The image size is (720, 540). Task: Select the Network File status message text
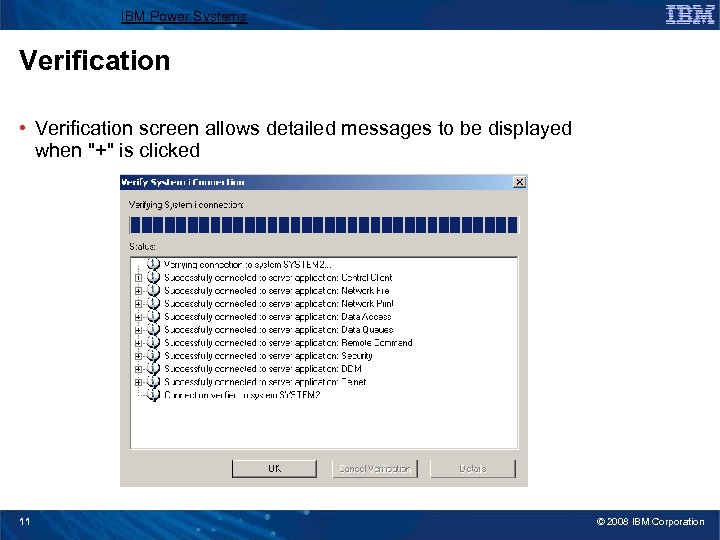pyautogui.click(x=277, y=291)
